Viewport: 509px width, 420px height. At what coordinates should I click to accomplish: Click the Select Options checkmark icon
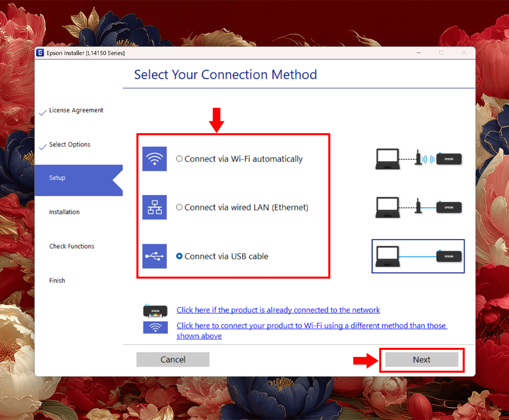43,147
